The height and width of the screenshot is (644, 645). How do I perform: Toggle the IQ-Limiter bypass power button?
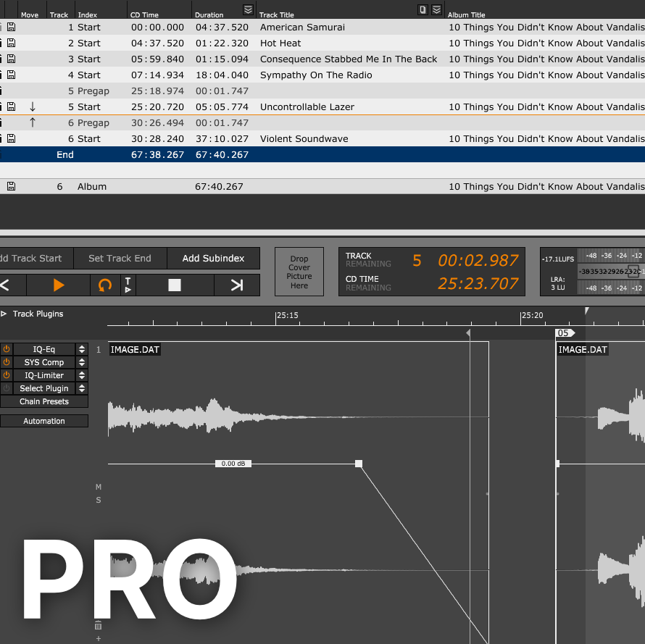6,375
